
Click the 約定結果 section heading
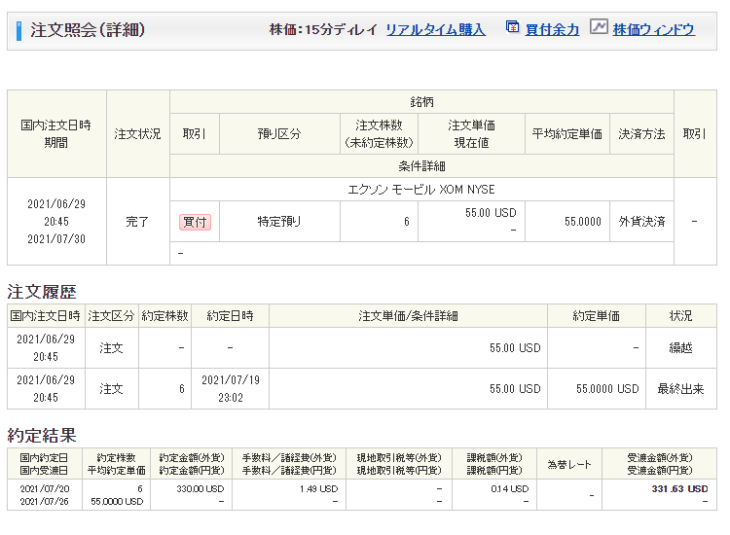coord(42,435)
